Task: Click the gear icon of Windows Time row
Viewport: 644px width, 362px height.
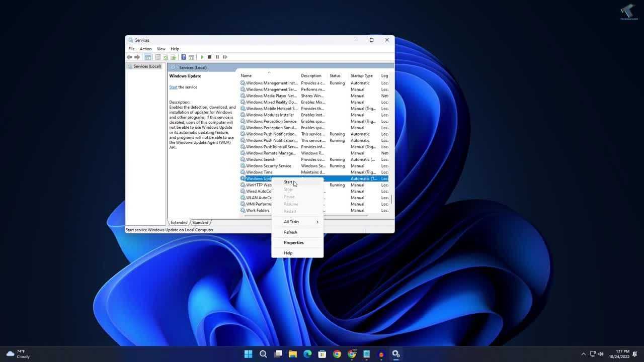Action: (x=243, y=172)
